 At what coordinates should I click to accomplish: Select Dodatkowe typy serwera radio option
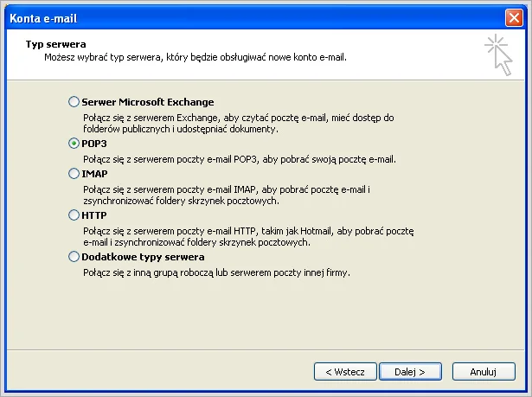[x=74, y=257]
